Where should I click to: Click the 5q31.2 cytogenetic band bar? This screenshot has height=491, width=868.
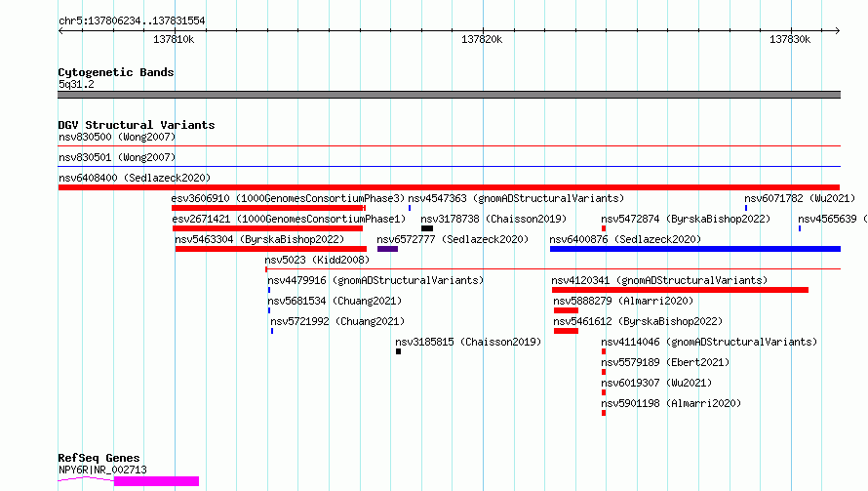(x=449, y=95)
